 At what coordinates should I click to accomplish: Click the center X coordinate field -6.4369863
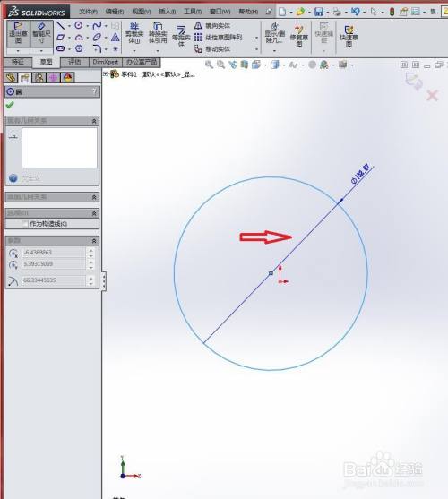53,253
